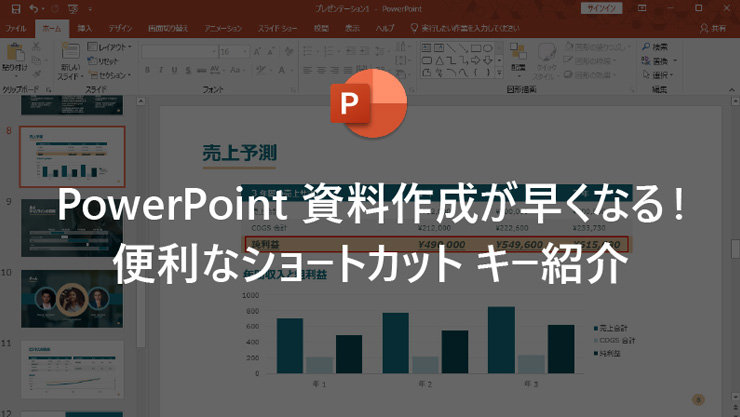Select the Text Box shape in gallery
The height and width of the screenshot is (417, 740).
pyautogui.click(x=426, y=48)
